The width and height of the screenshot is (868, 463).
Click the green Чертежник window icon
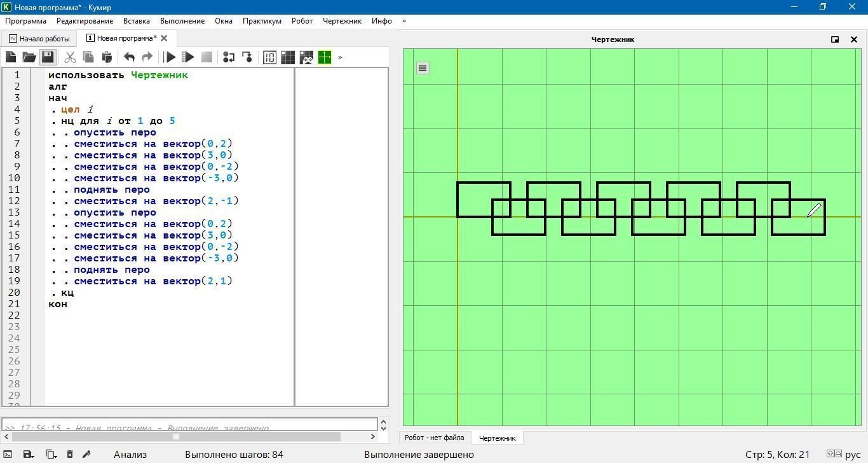click(x=325, y=57)
